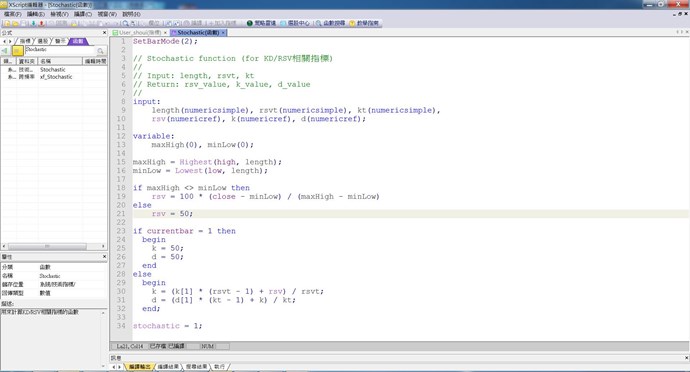Close the properties panel
The height and width of the screenshot is (372, 690).
(104, 256)
